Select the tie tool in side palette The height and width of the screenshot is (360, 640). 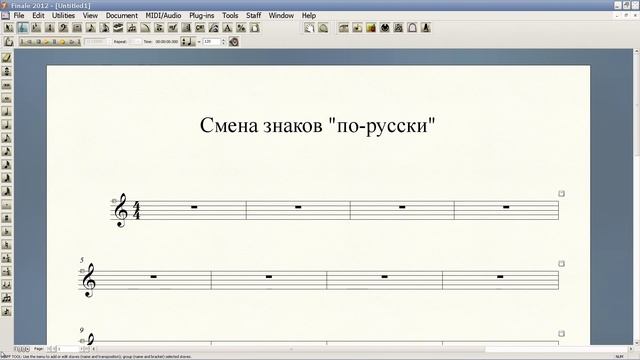[x=7, y=285]
